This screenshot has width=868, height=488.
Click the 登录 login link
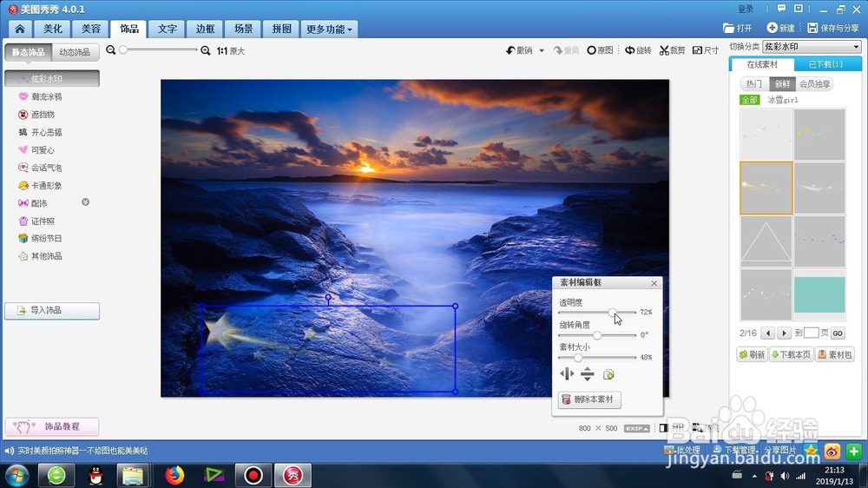(746, 9)
